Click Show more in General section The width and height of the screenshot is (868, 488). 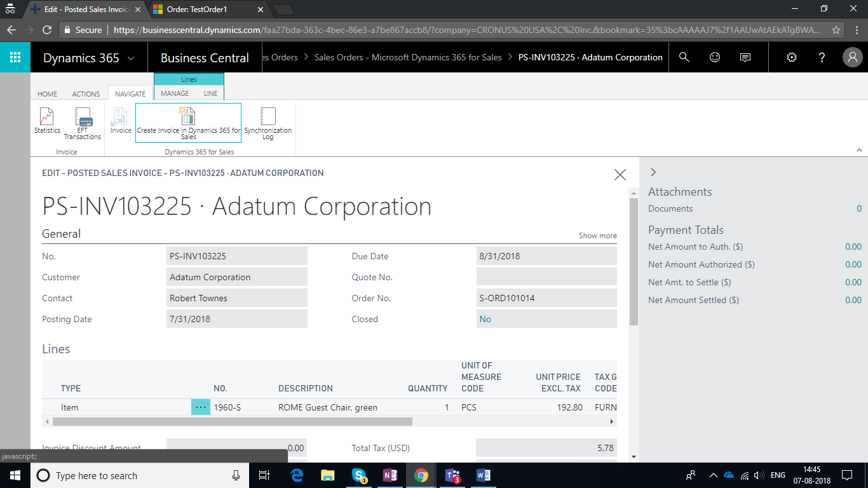tap(597, 236)
